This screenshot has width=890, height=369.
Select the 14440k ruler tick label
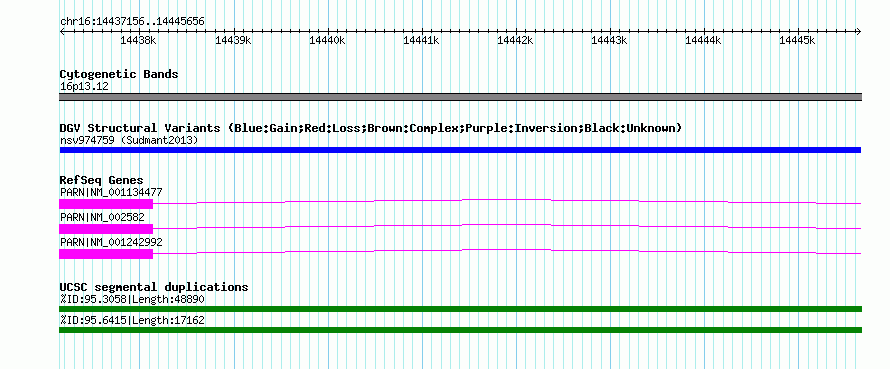327,41
